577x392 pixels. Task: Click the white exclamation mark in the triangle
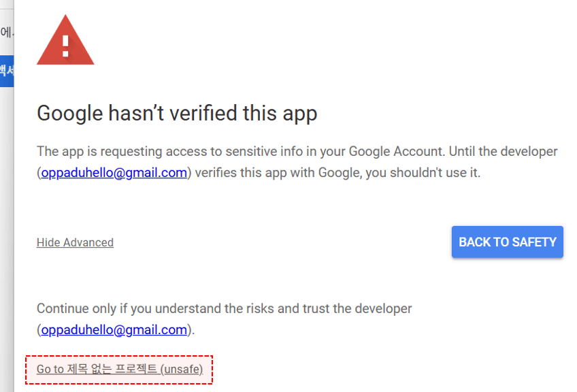click(65, 46)
